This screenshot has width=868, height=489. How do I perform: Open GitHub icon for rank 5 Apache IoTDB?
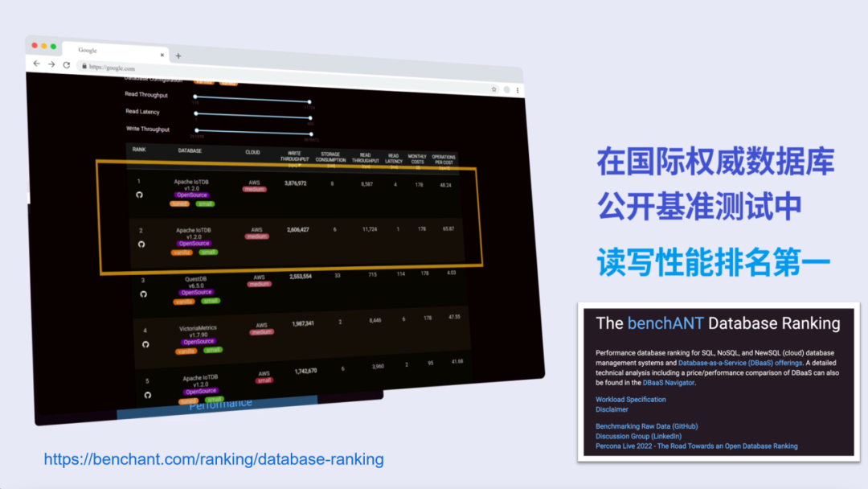point(148,395)
